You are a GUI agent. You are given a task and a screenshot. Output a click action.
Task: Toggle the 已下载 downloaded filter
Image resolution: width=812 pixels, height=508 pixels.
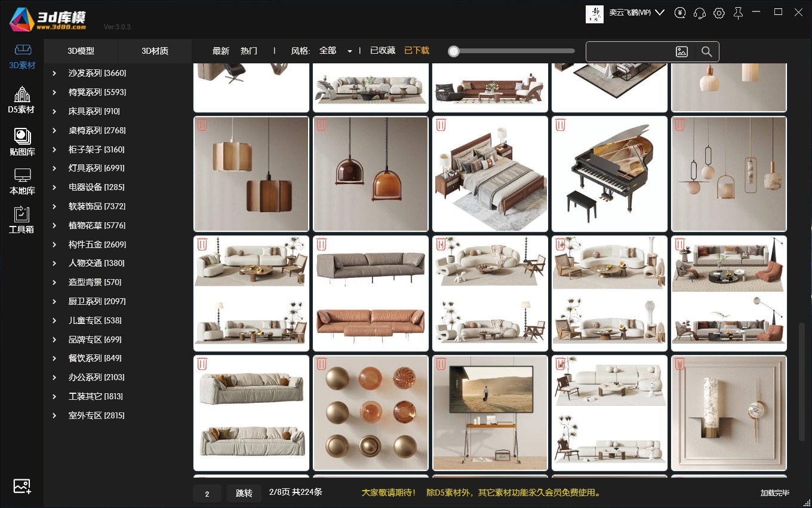coord(417,51)
